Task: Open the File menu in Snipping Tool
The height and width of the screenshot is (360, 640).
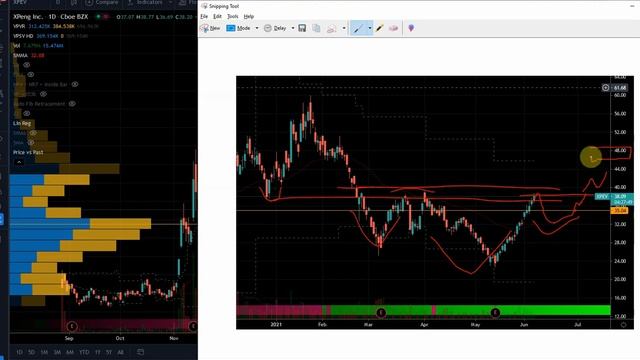Action: pyautogui.click(x=204, y=16)
